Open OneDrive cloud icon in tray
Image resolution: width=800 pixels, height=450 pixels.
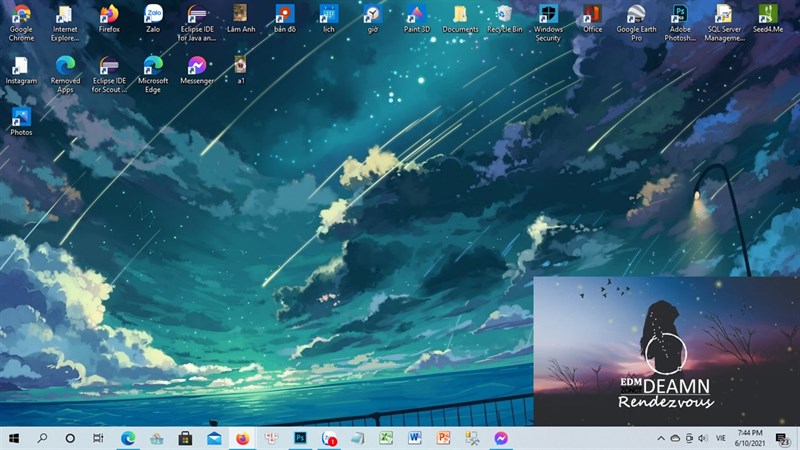(x=675, y=438)
